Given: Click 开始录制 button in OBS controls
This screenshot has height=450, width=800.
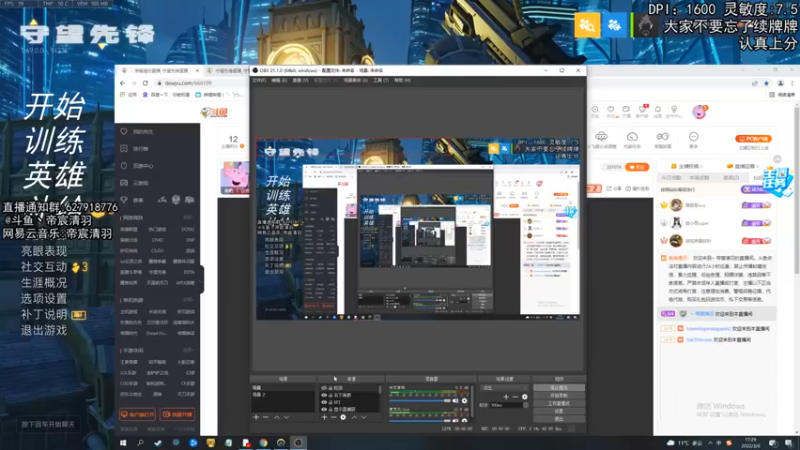Looking at the screenshot, I should [x=559, y=395].
